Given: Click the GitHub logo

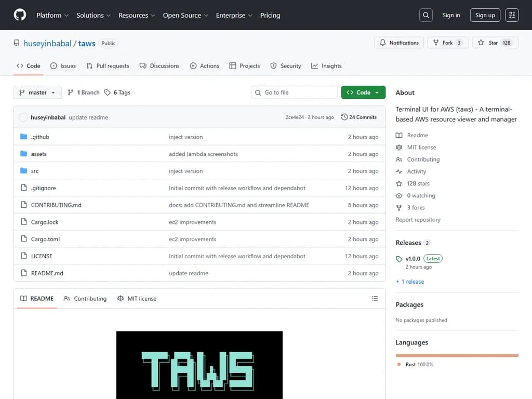Looking at the screenshot, I should click(20, 15).
